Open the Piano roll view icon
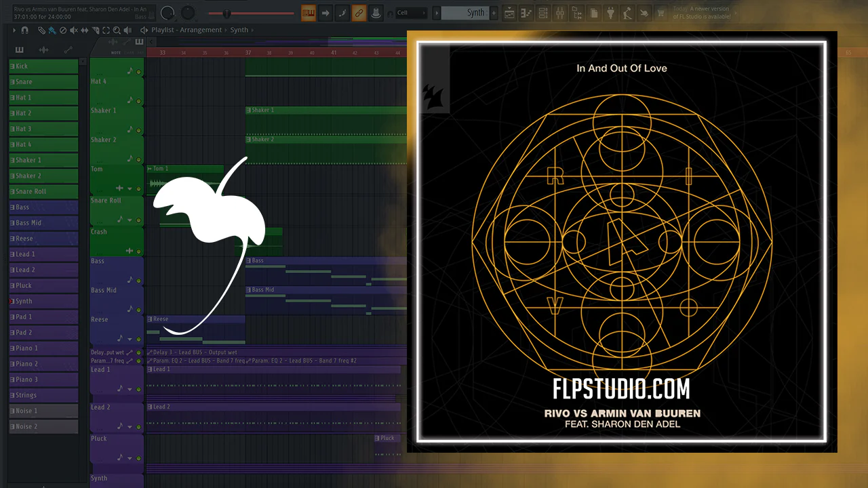Image resolution: width=868 pixels, height=488 pixels. (x=526, y=13)
